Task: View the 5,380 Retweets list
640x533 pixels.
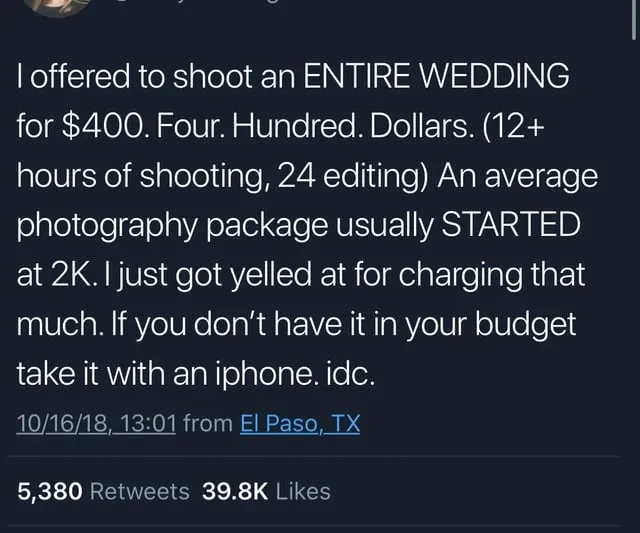Action: (103, 491)
